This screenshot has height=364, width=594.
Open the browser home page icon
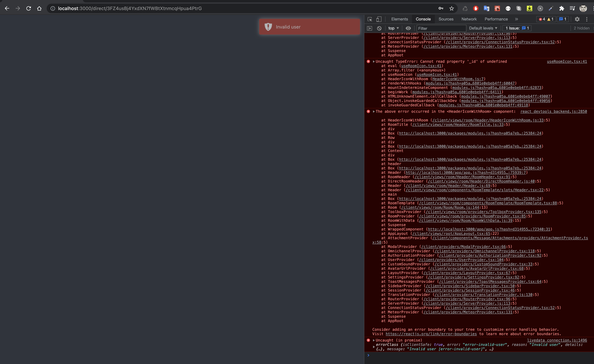(x=39, y=8)
